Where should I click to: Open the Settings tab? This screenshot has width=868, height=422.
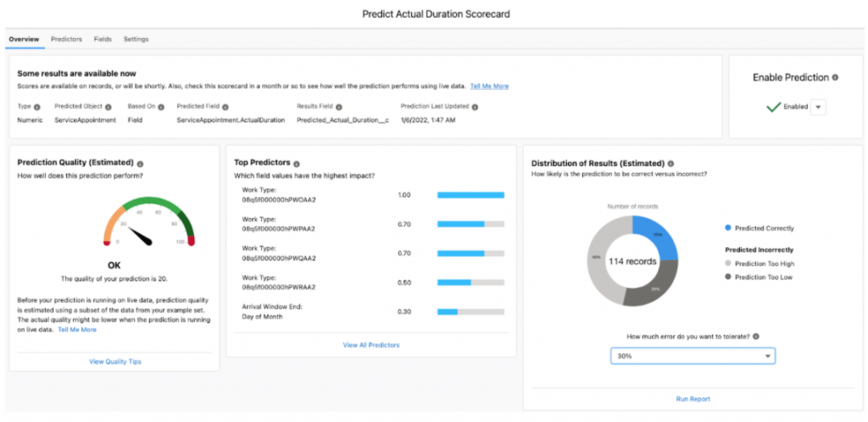point(136,39)
